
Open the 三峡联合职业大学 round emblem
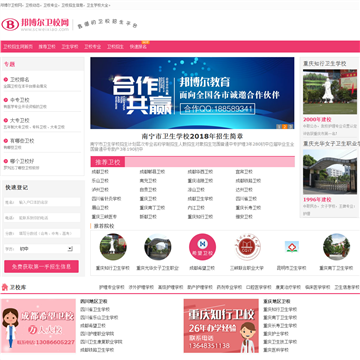pyautogui.click(x=247, y=247)
